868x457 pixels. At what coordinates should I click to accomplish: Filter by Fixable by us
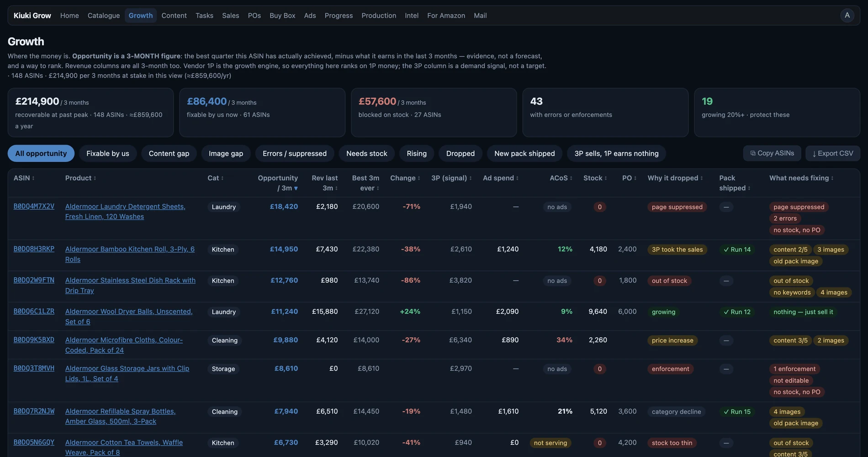click(x=108, y=154)
